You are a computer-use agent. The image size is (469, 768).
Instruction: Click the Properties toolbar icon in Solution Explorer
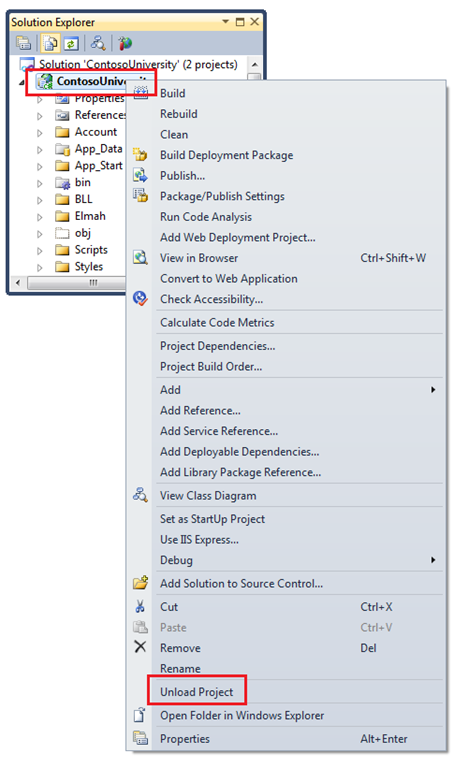pos(23,43)
